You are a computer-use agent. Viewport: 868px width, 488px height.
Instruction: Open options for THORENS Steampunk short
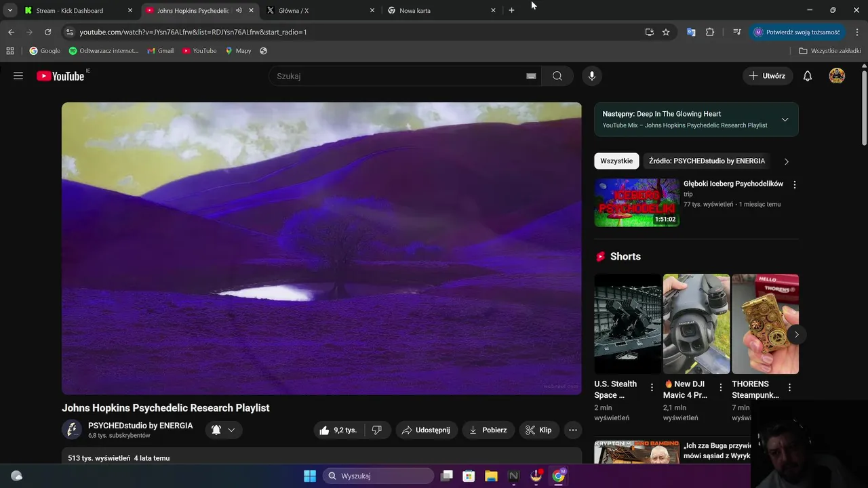pyautogui.click(x=789, y=388)
